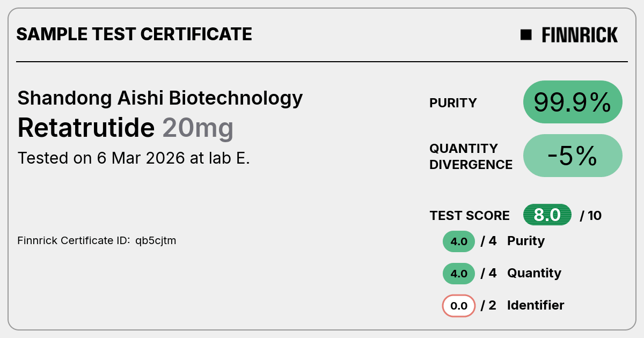The height and width of the screenshot is (338, 644).
Task: Click the SAMPLE TEST CERTIFICATE heading
Action: pyautogui.click(x=134, y=34)
